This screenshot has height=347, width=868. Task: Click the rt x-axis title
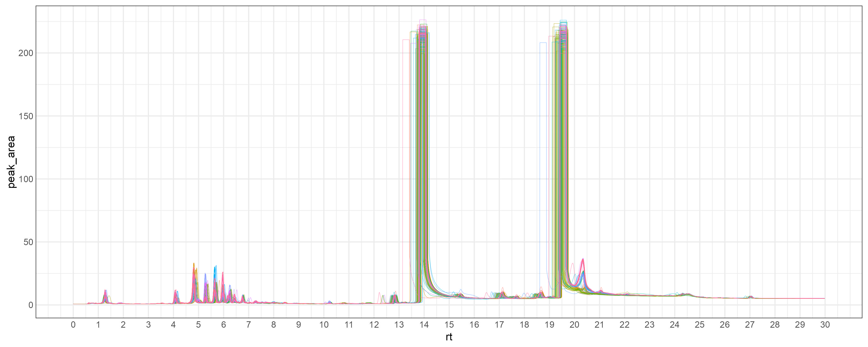coord(449,337)
